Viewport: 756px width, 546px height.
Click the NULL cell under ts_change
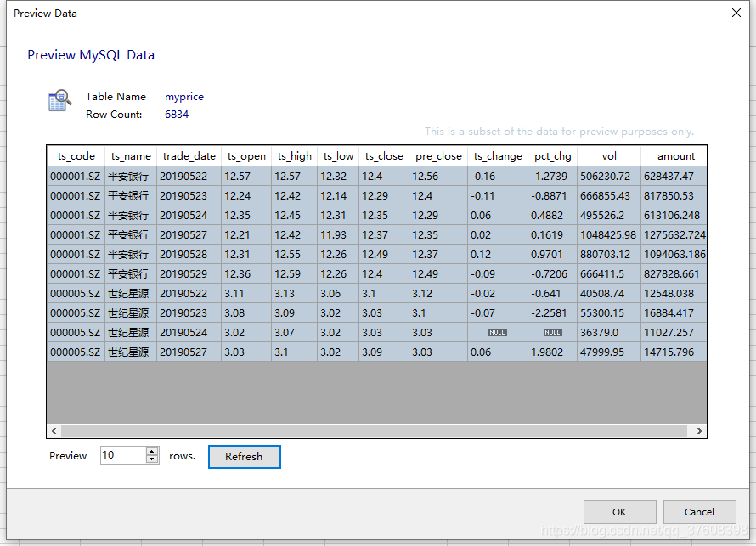tap(498, 333)
